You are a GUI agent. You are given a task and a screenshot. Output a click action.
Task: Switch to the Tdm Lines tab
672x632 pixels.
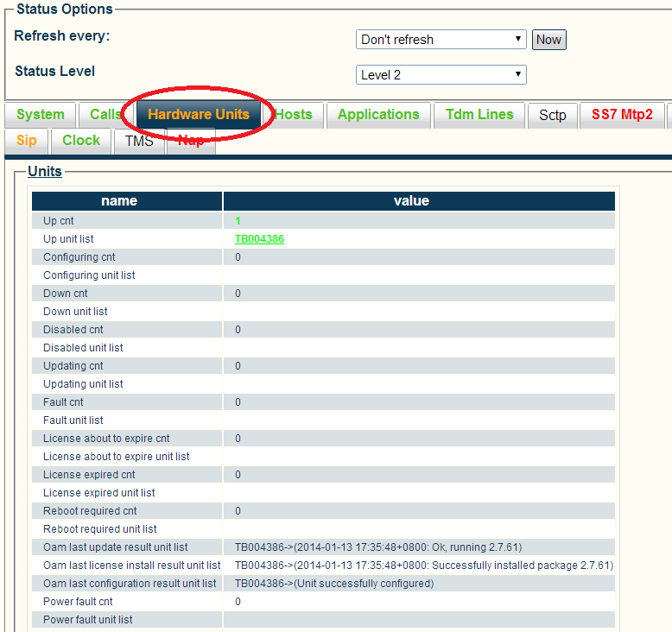(479, 115)
